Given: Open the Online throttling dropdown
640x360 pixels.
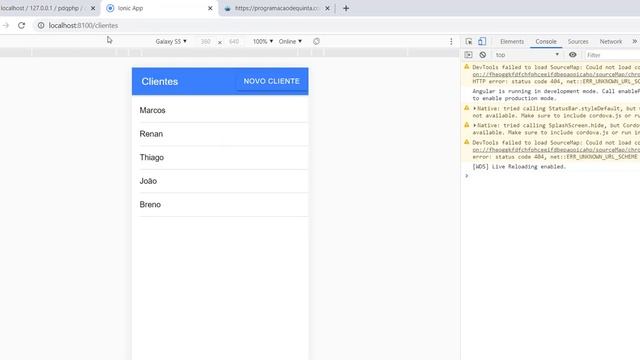Looking at the screenshot, I should coord(290,41).
